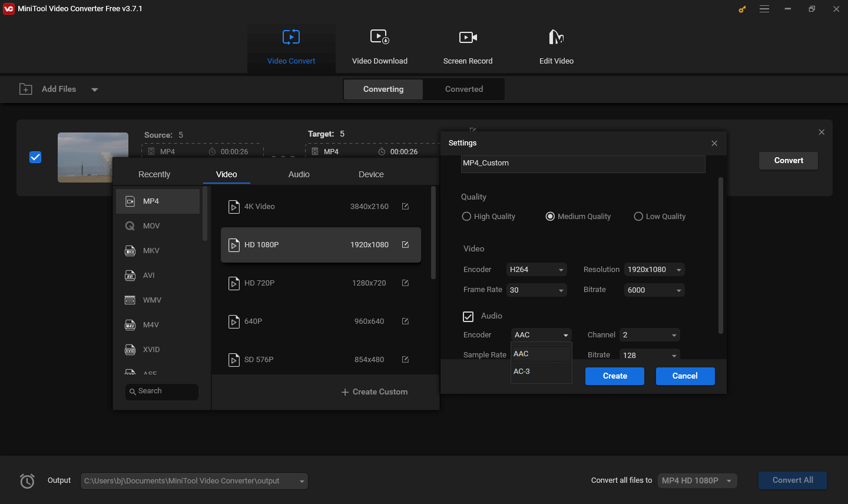Choose MKV format in the list
Image resolution: width=848 pixels, height=504 pixels.
[x=158, y=251]
